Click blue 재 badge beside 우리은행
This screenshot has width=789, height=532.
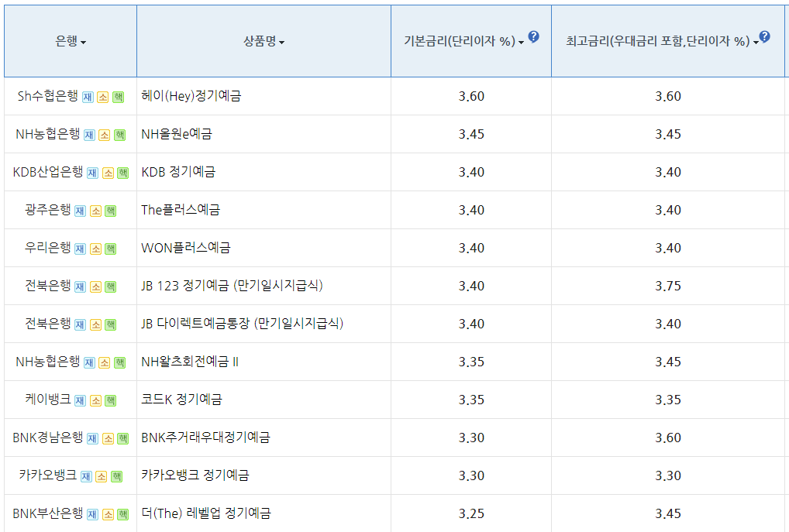80,249
